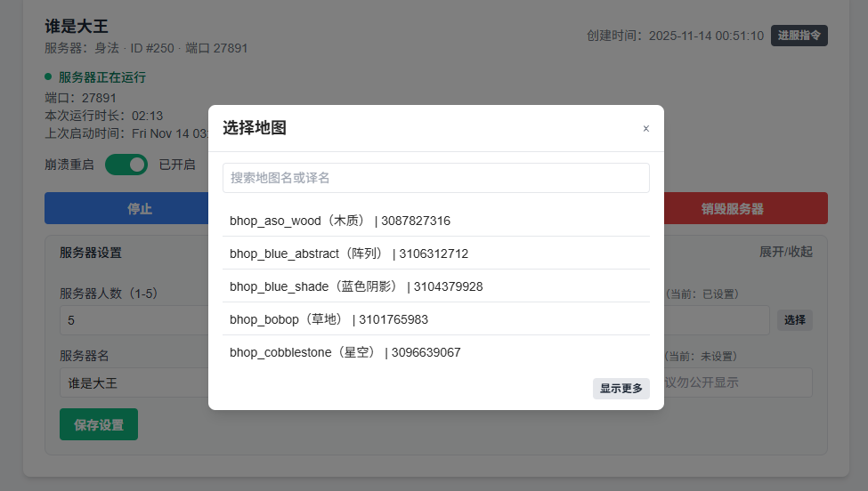This screenshot has height=491, width=868.
Task: Close the 选择地图 dialog
Action: pyautogui.click(x=645, y=128)
